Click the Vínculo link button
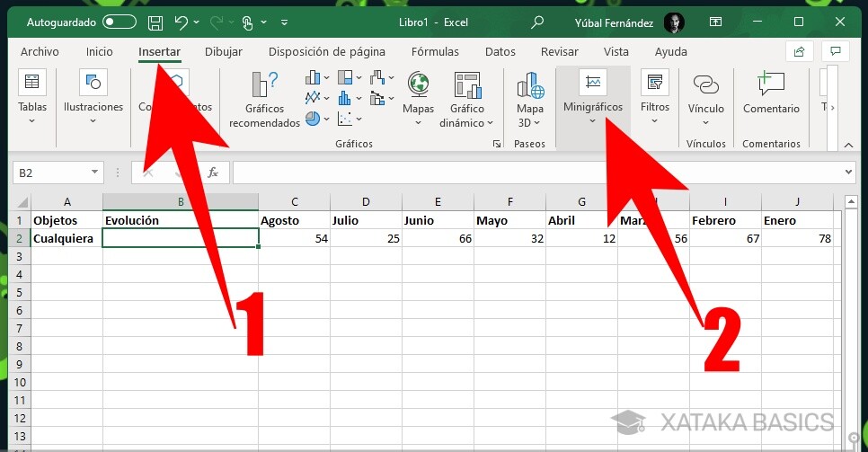 (705, 100)
